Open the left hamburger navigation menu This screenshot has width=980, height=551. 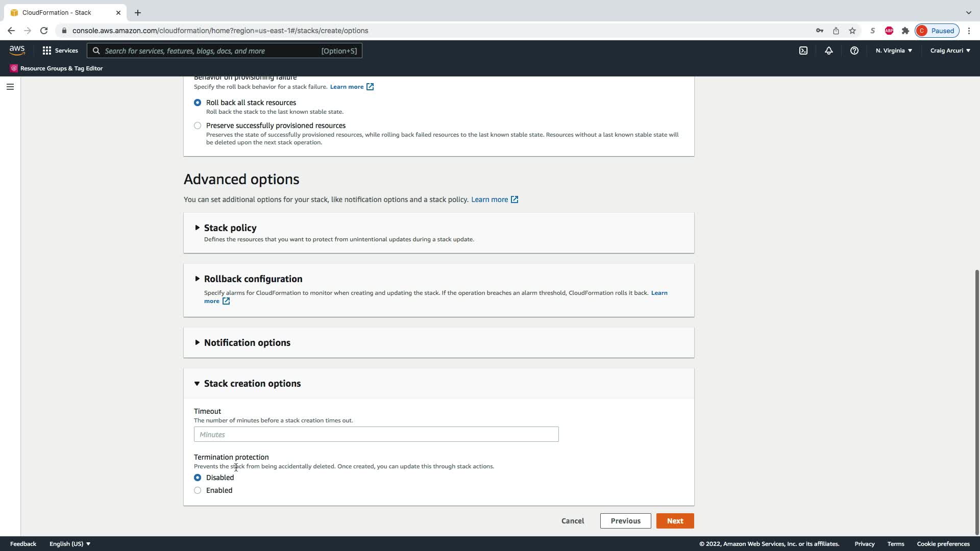click(x=10, y=87)
